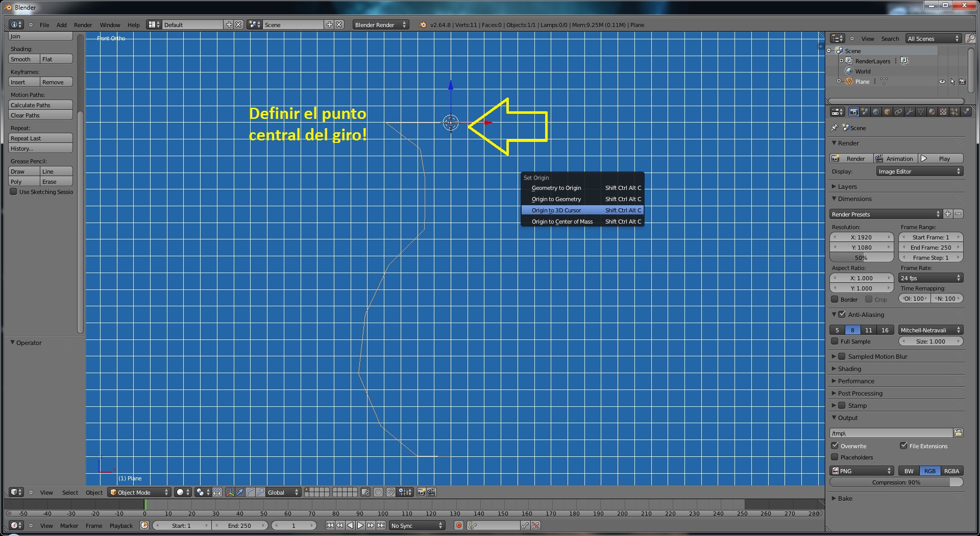The height and width of the screenshot is (536, 980).
Task: Choose Origin to Geometry menu entry
Action: coord(582,199)
